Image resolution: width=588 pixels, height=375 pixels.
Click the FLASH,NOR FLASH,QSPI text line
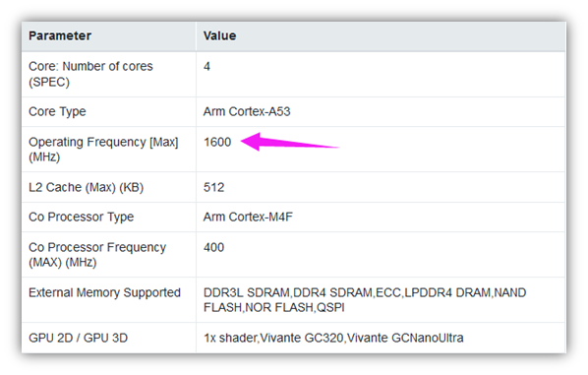[274, 307]
